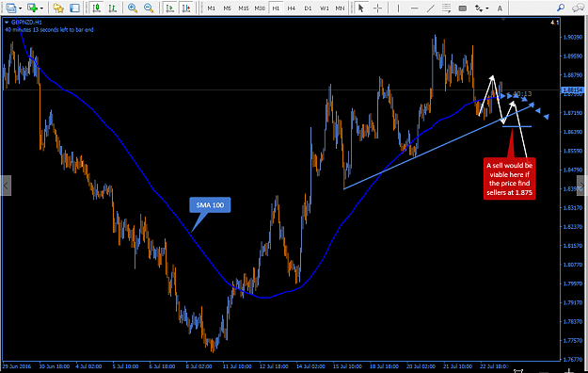Activate the arrow cursor tool
Image resolution: width=588 pixels, height=373 pixels.
pyautogui.click(x=361, y=8)
